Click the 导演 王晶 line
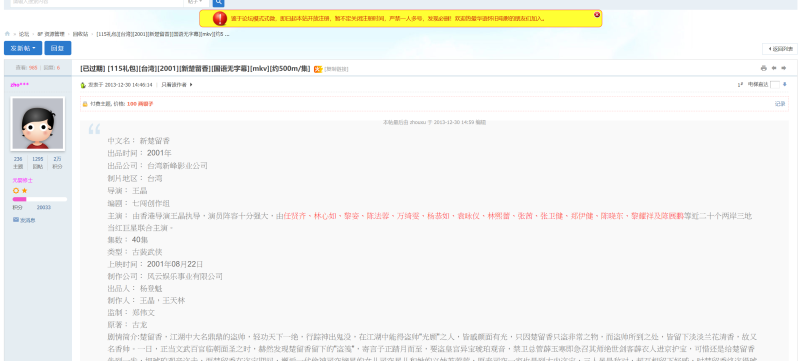Image resolution: width=800 pixels, height=361 pixels. 127,191
